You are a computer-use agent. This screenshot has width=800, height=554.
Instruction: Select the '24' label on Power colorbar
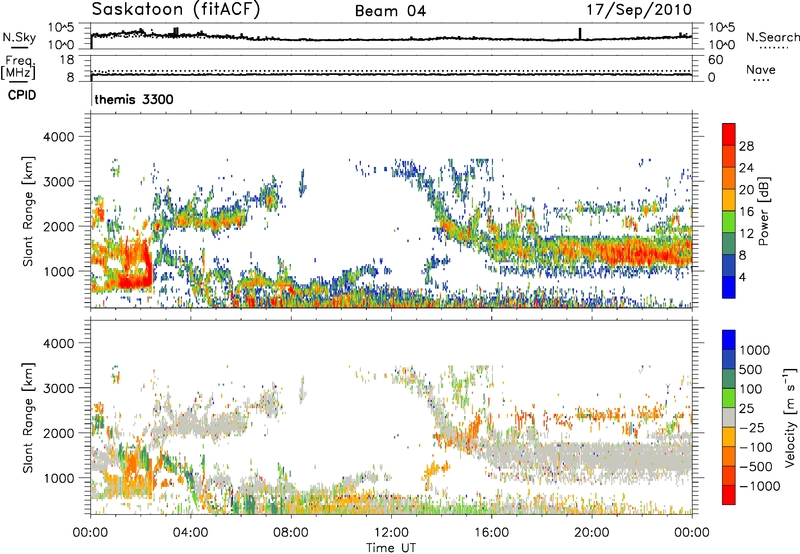[x=746, y=168]
